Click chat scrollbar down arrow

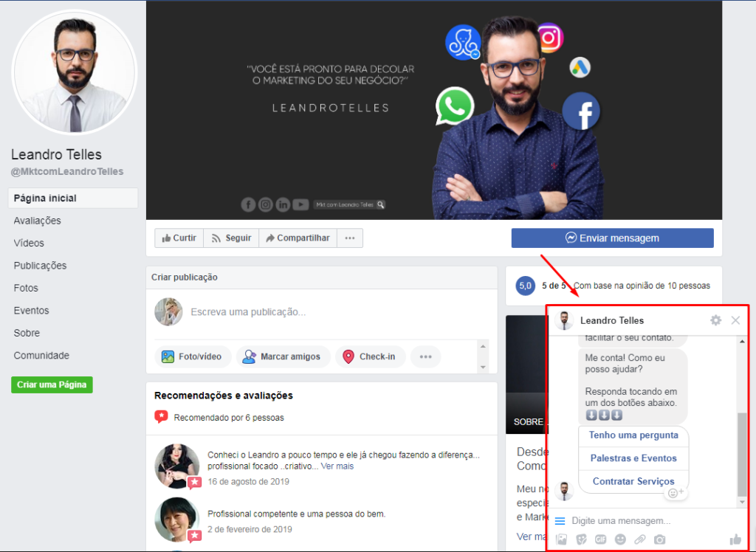click(743, 503)
